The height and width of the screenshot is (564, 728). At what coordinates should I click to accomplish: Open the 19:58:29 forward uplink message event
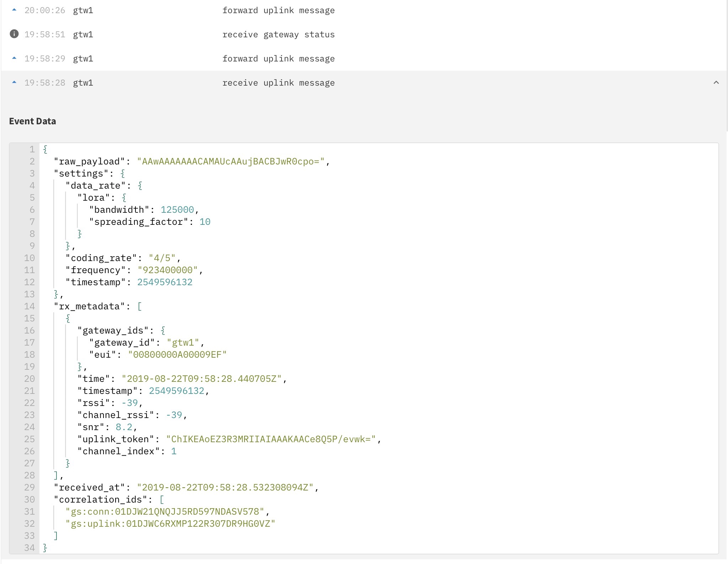(278, 59)
